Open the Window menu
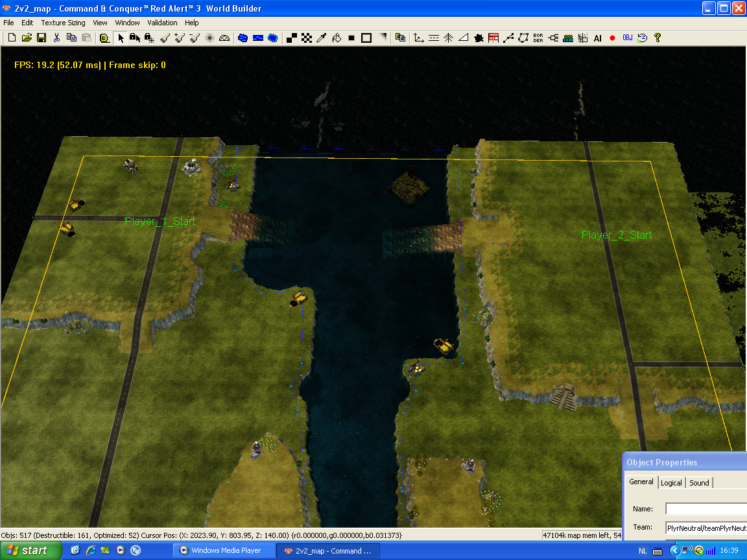The width and height of the screenshot is (747, 560). (x=127, y=23)
